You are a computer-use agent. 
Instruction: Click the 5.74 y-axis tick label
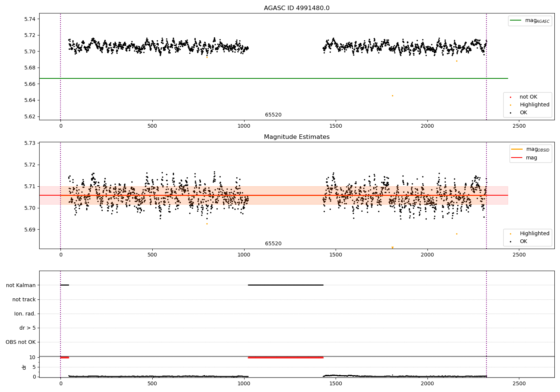point(29,19)
